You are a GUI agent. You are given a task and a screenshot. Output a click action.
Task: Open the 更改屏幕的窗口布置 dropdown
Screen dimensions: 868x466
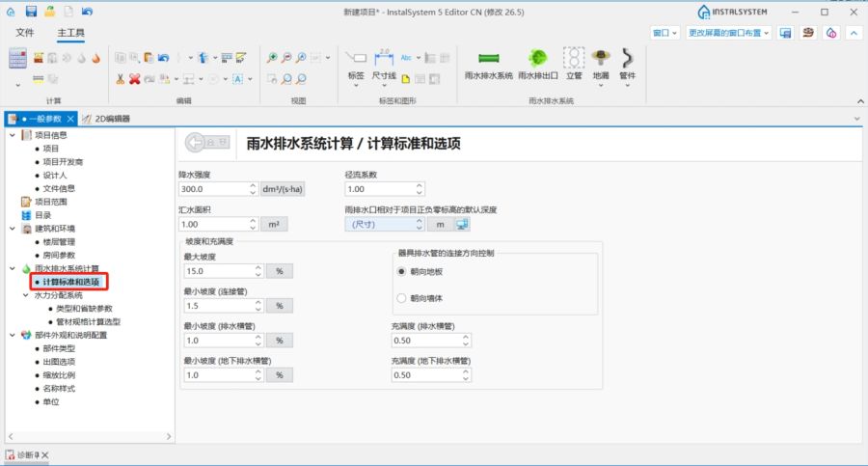(729, 33)
